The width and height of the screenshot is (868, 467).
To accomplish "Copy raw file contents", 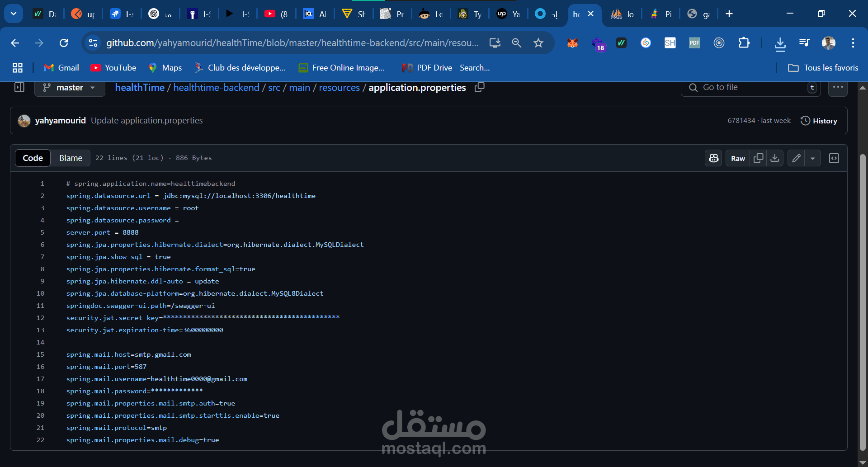I will 759,158.
